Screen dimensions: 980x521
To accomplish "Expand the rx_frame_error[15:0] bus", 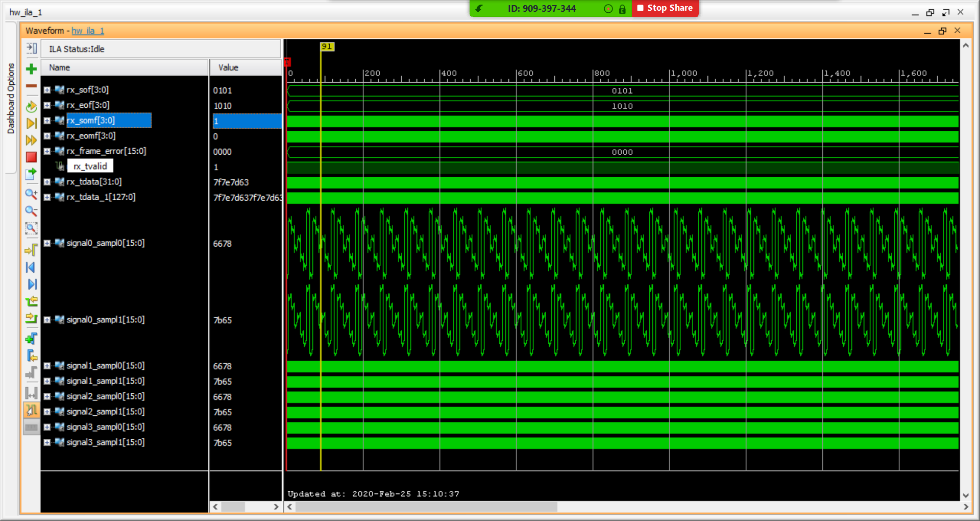I will click(47, 151).
